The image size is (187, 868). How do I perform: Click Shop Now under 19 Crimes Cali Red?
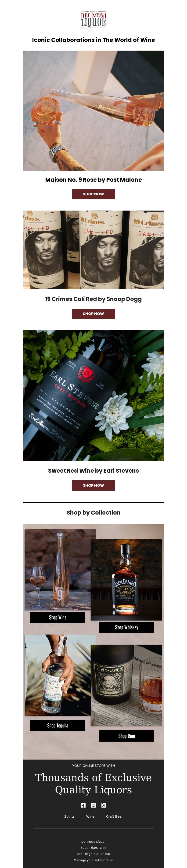click(93, 314)
